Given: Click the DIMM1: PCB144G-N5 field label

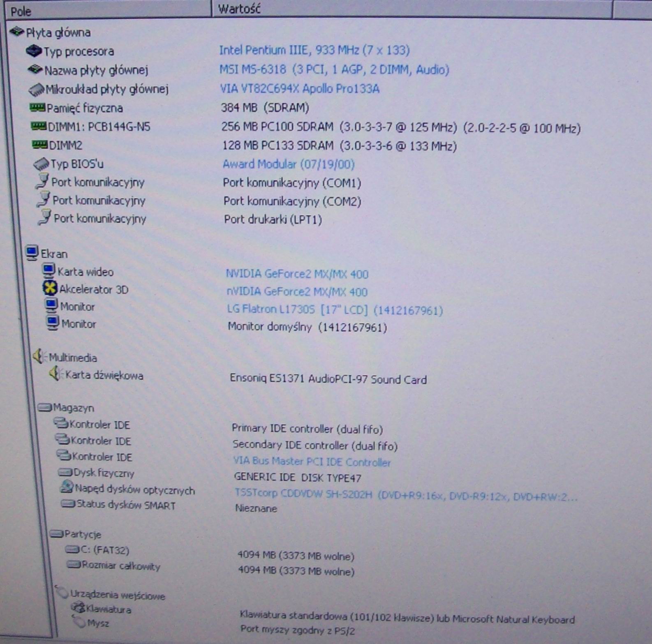Looking at the screenshot, I should (x=99, y=127).
